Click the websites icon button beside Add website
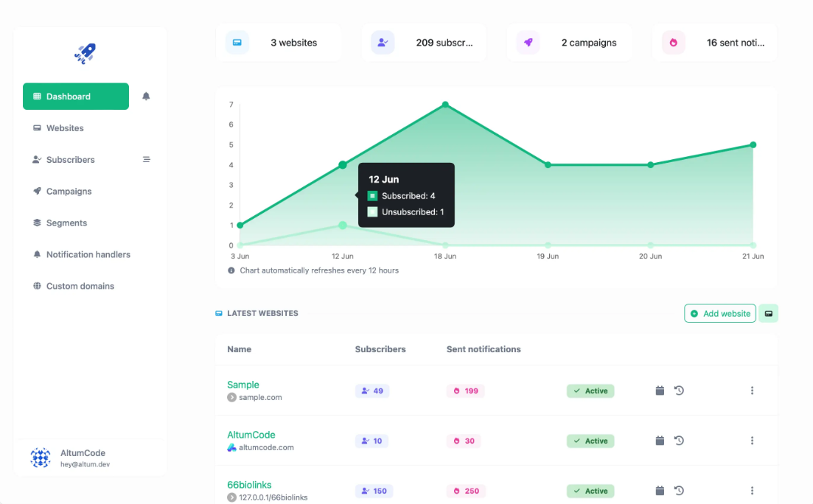The width and height of the screenshot is (813, 504). (768, 313)
